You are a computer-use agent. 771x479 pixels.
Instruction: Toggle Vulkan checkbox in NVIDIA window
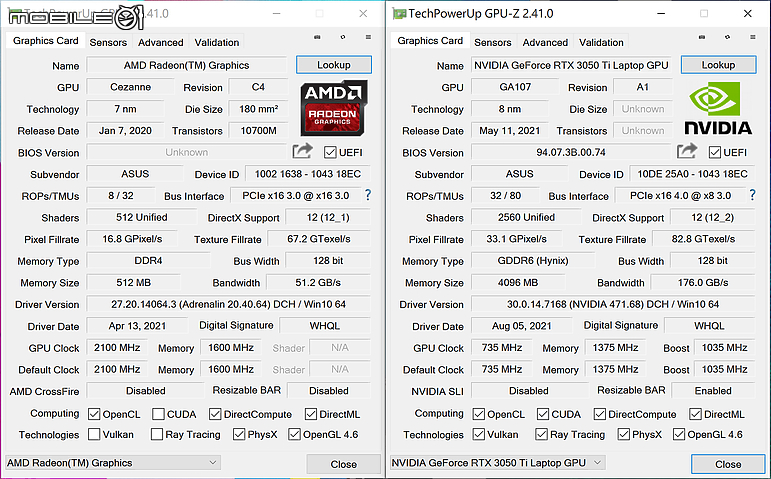478,434
